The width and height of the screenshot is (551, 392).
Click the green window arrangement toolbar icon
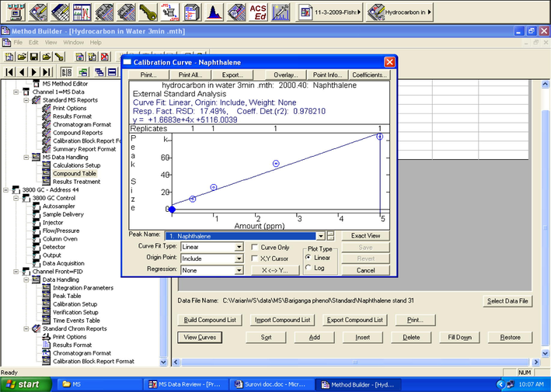[x=83, y=72]
